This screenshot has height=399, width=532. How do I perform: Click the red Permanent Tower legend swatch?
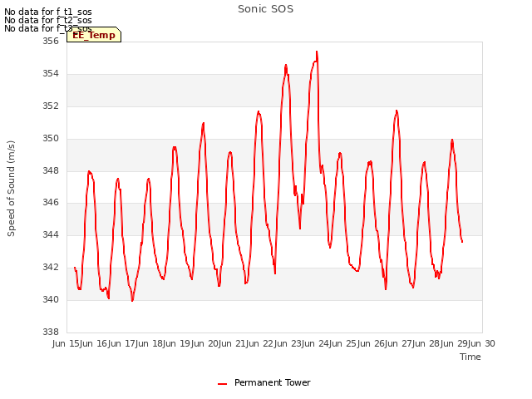222,384
